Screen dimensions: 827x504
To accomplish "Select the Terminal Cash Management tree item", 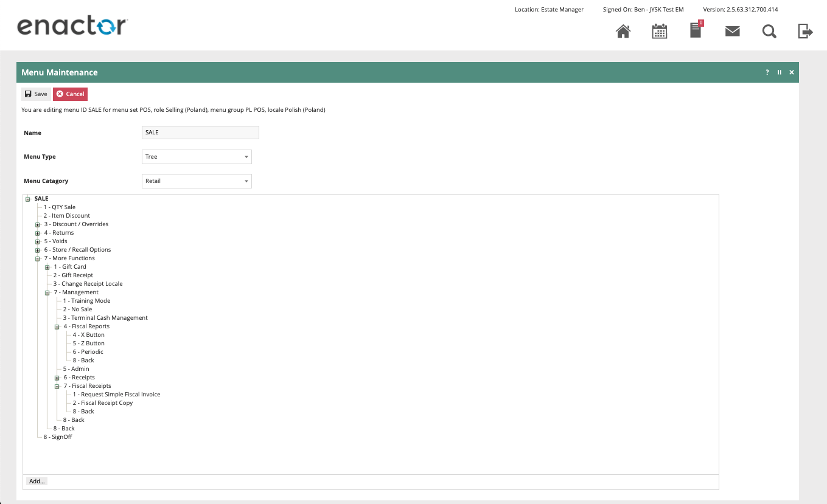I will (105, 318).
